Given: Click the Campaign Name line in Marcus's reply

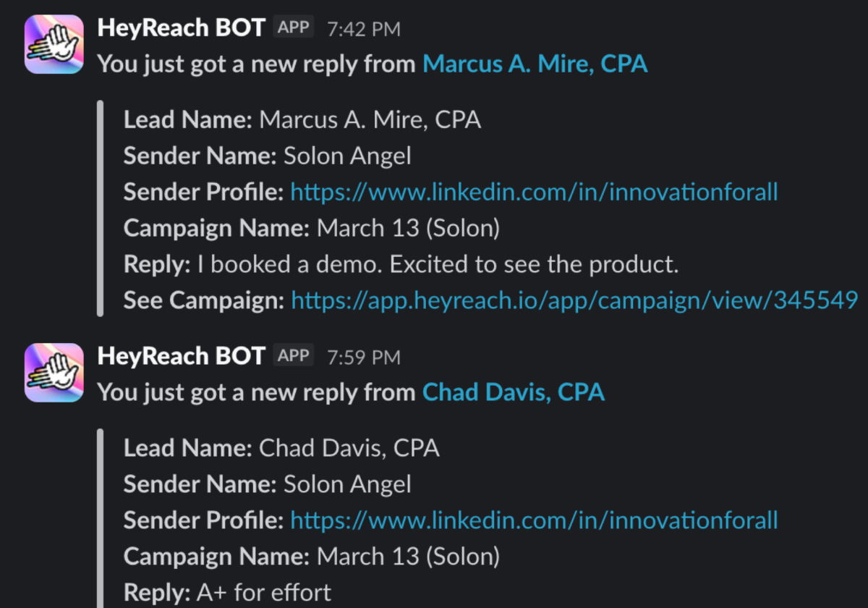Looking at the screenshot, I should (311, 228).
